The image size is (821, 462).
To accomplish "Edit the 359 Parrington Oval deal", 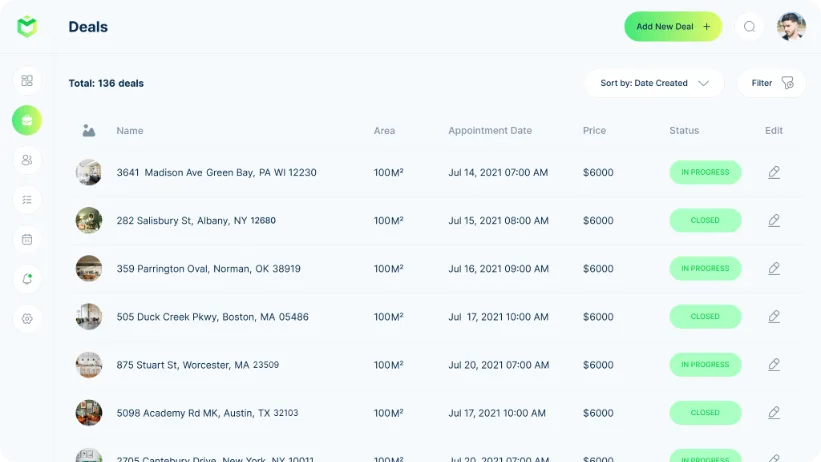I will (774, 269).
